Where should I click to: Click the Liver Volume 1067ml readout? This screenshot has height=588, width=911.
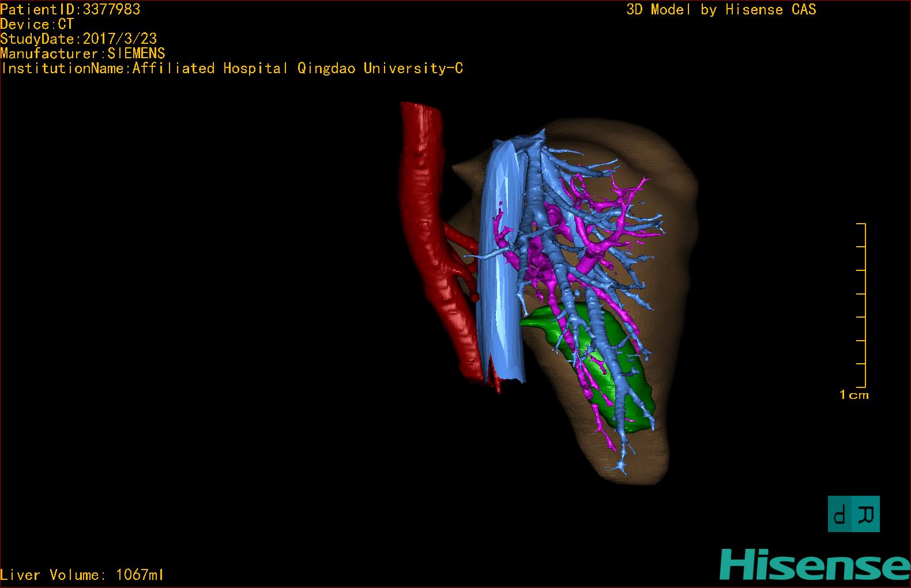[x=82, y=575]
